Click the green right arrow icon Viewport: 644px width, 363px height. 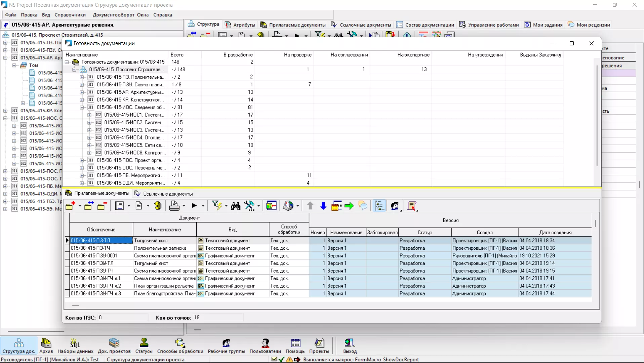click(349, 206)
